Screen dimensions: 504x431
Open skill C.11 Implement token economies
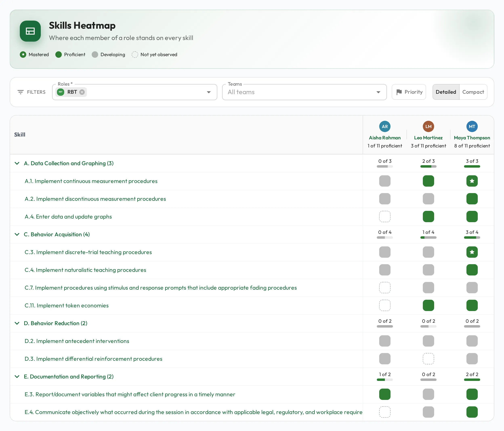(x=66, y=305)
